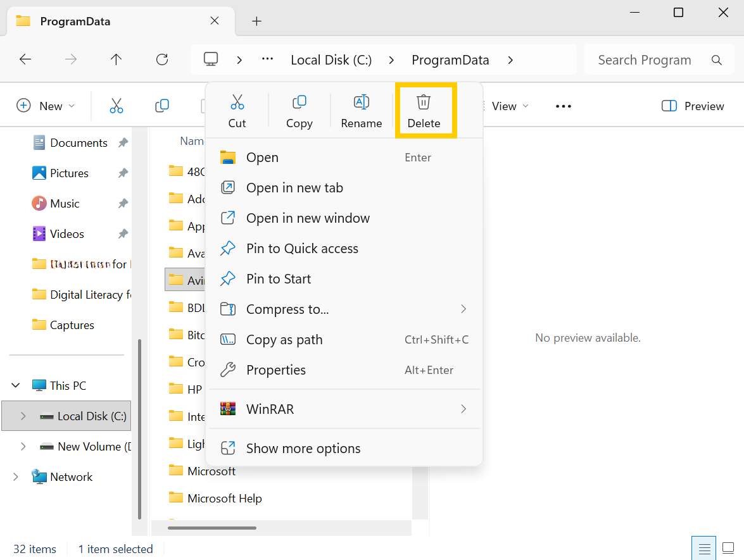Image resolution: width=744 pixels, height=560 pixels.
Task: Expand the New Volume tree node
Action: coord(23,446)
